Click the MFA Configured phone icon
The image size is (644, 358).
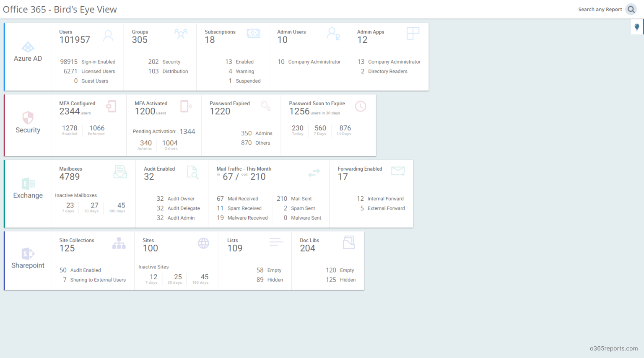click(111, 106)
